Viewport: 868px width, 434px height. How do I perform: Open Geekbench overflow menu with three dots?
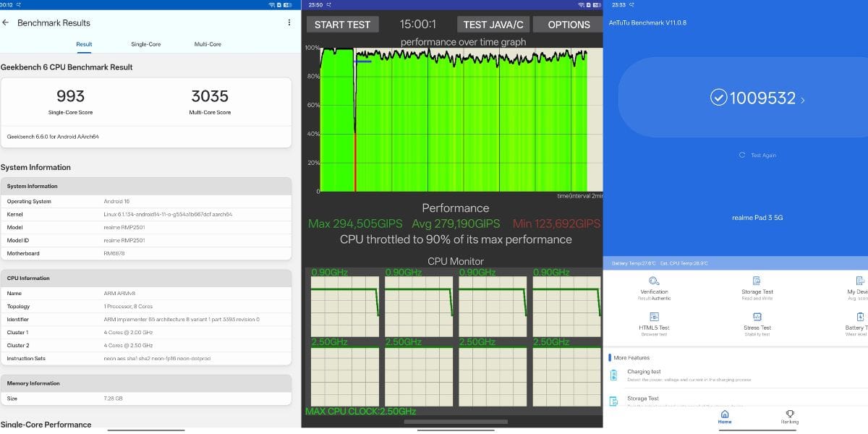pyautogui.click(x=288, y=22)
